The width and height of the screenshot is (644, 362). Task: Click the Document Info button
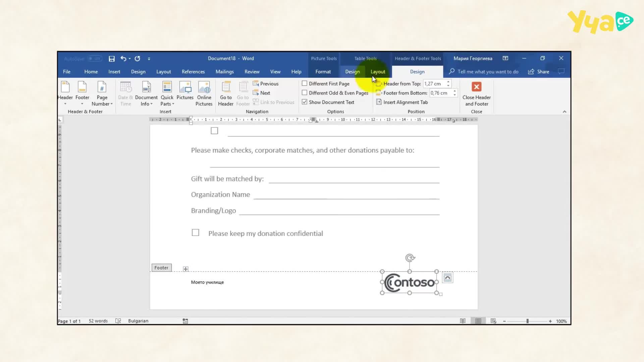(146, 94)
